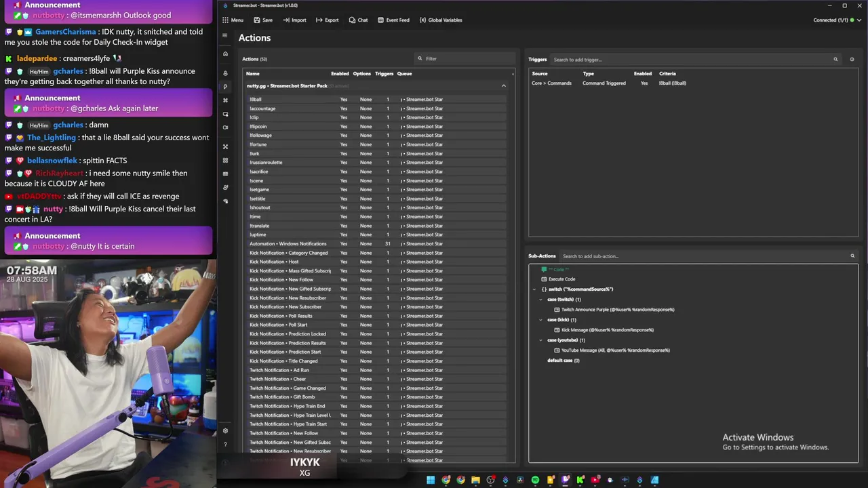Screen dimensions: 868x488
Task: Collapse the case (kick) branch
Action: tap(540, 320)
